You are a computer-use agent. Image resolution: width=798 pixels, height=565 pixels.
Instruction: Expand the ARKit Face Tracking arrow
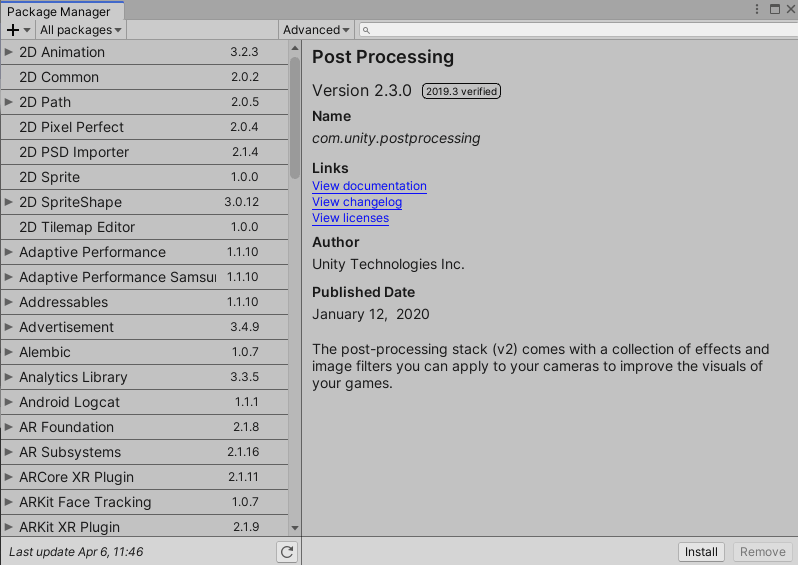[x=8, y=502]
